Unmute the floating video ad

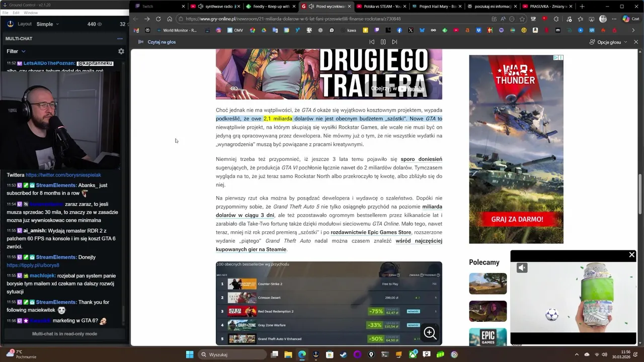click(522, 268)
